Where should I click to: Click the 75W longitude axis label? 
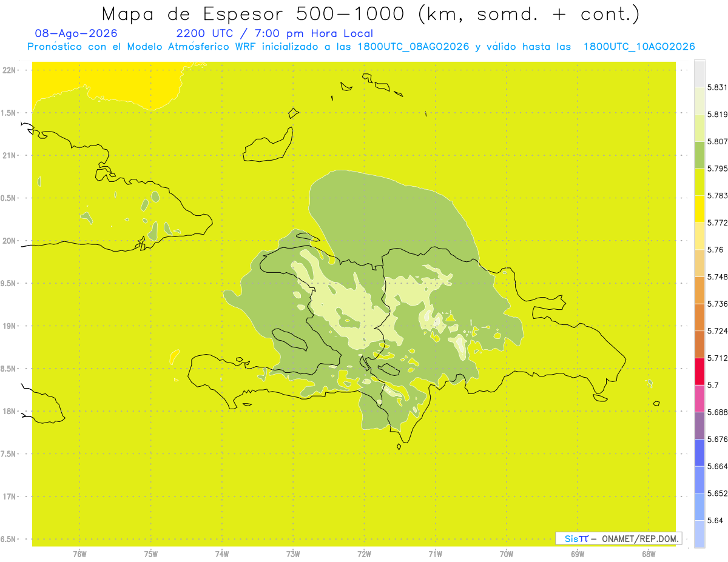tap(151, 554)
